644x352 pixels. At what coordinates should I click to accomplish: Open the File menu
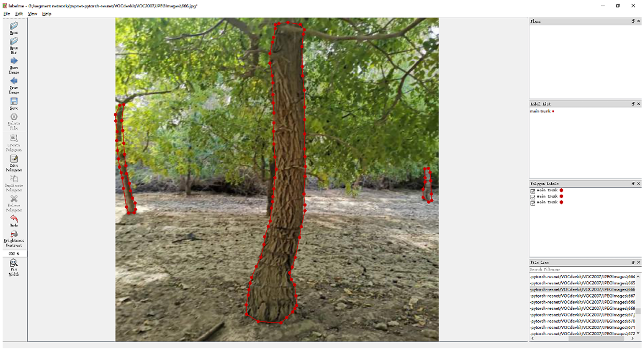pyautogui.click(x=6, y=14)
